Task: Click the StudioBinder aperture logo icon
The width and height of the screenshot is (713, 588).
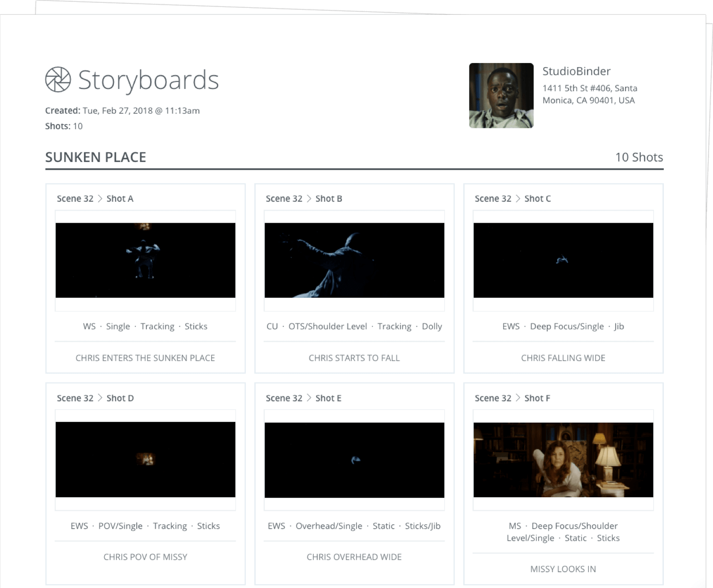Action: coord(58,80)
